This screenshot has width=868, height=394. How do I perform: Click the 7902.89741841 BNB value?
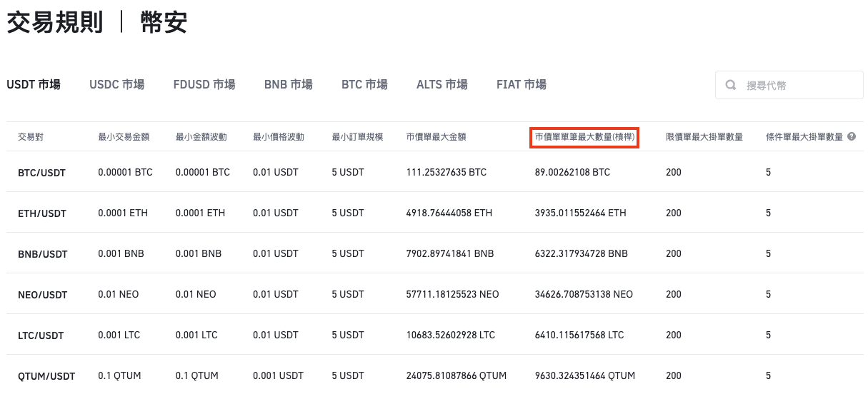point(450,253)
